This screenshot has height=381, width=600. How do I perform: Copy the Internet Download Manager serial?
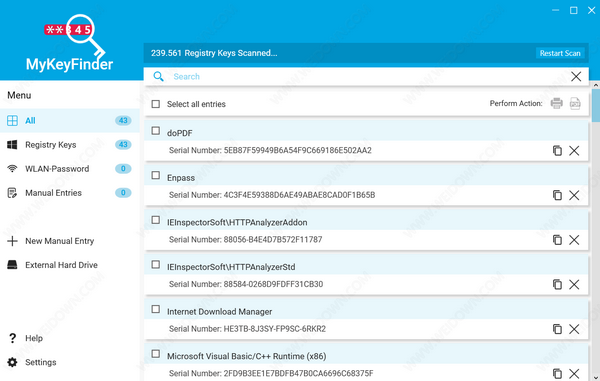click(557, 329)
